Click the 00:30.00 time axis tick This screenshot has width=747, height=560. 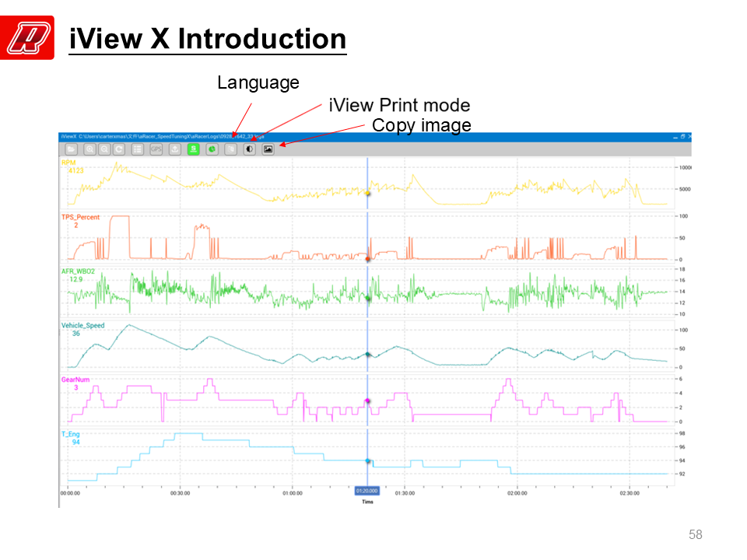(x=180, y=493)
